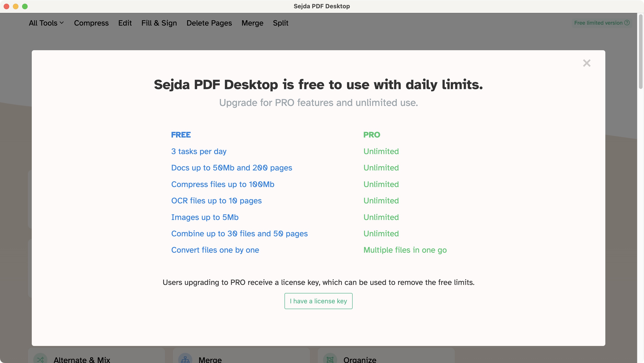This screenshot has width=644, height=363.
Task: Select the Edit tool icon
Action: click(125, 23)
